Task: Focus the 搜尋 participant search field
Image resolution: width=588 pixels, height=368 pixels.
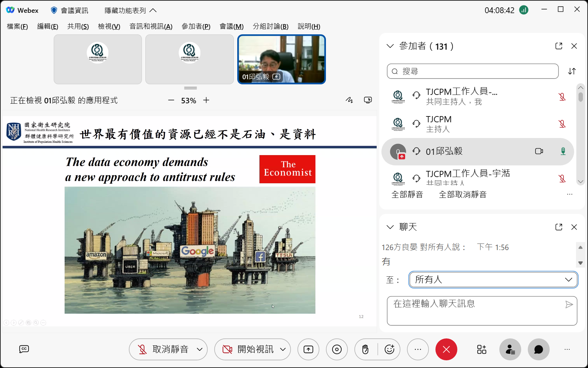Action: click(x=473, y=71)
